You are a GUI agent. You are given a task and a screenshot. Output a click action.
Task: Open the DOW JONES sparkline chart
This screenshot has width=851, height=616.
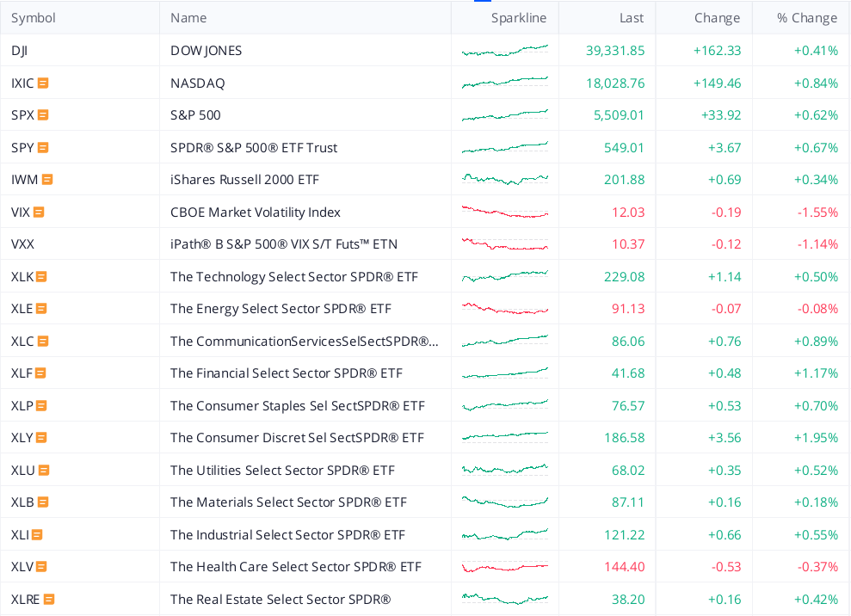coord(505,51)
